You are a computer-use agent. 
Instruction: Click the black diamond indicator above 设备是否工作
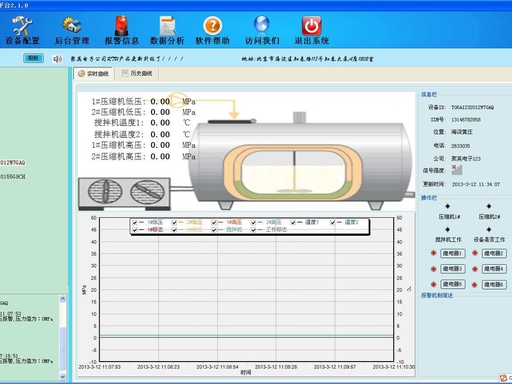click(489, 229)
